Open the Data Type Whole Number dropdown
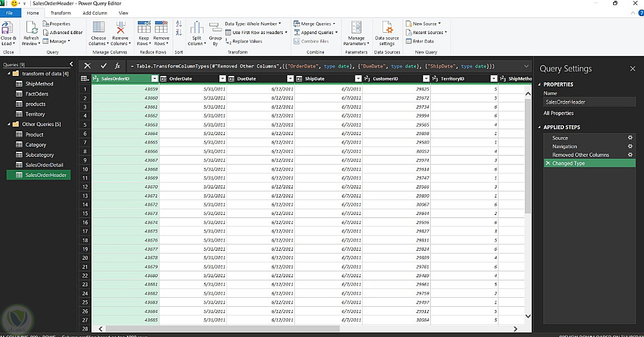 coord(253,24)
